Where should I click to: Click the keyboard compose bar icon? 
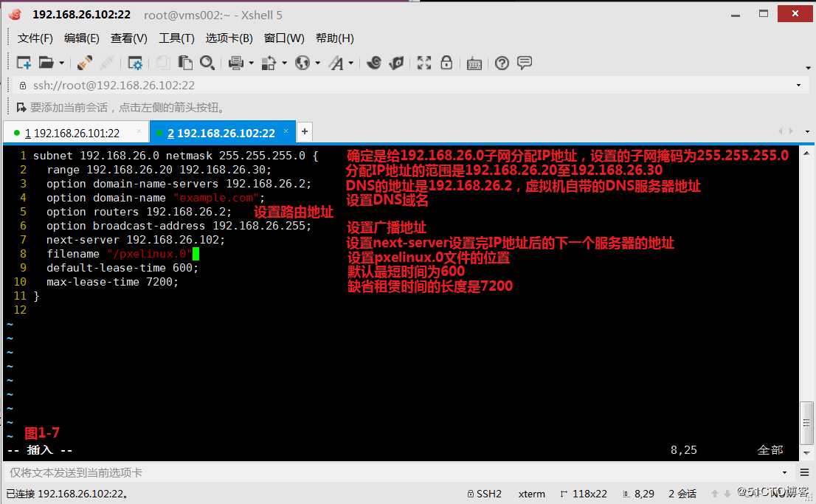[474, 63]
